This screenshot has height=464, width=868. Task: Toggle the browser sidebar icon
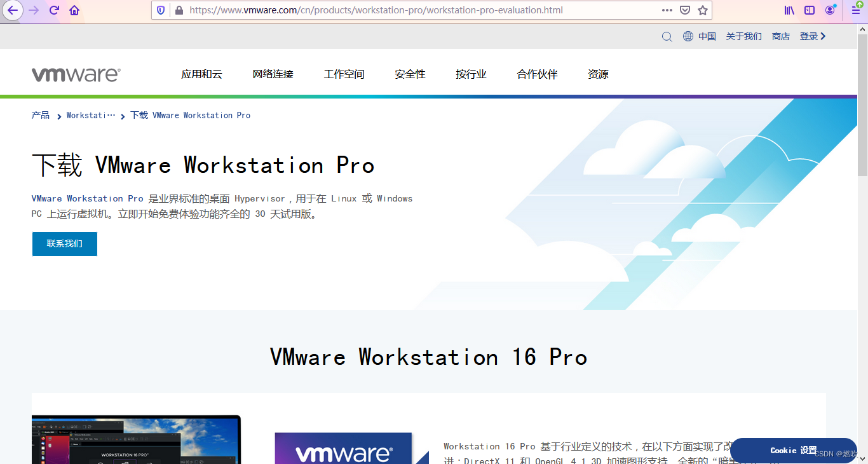coord(809,10)
